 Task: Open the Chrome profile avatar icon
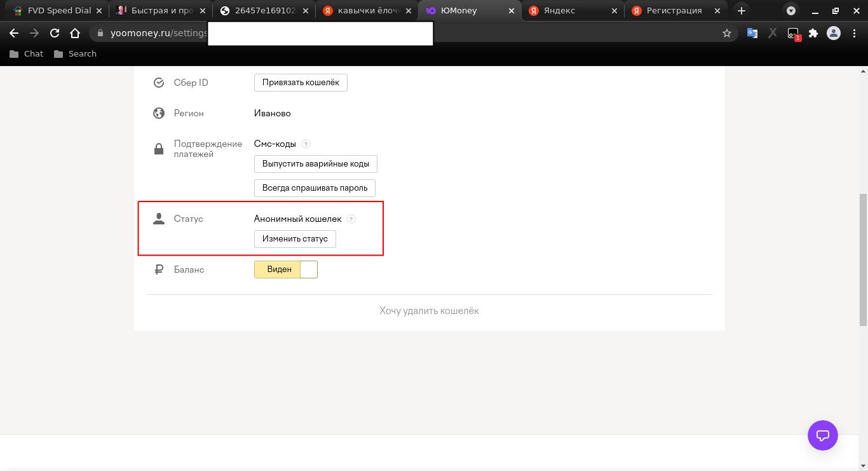[x=833, y=33]
